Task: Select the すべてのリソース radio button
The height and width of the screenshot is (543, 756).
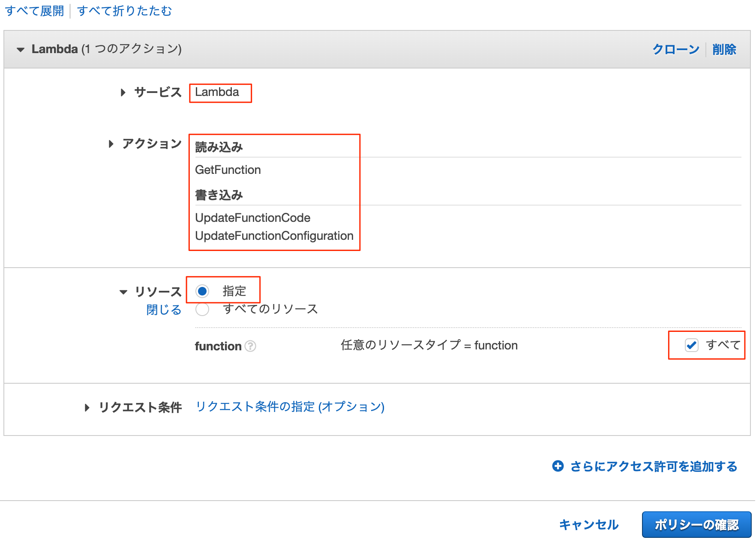Action: point(202,309)
